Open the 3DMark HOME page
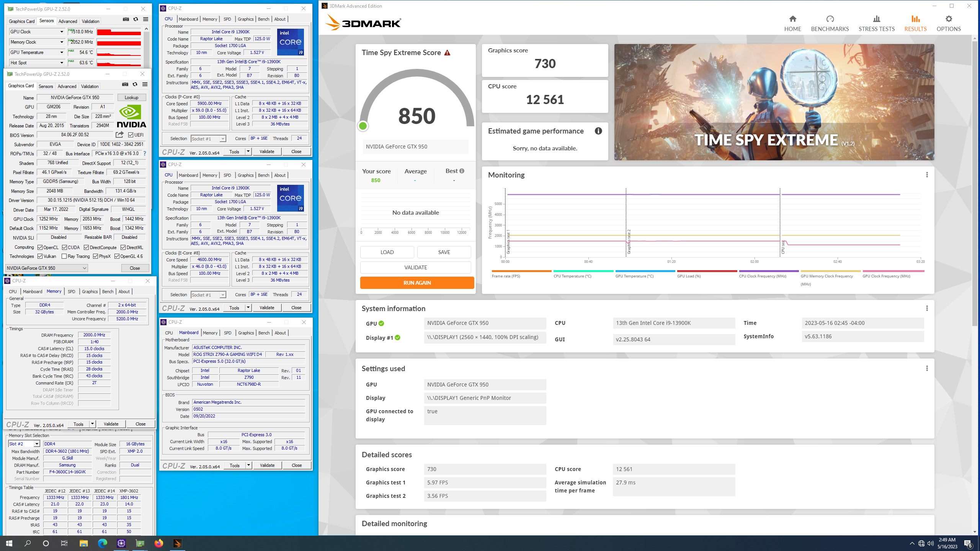980x551 pixels. coord(792,23)
